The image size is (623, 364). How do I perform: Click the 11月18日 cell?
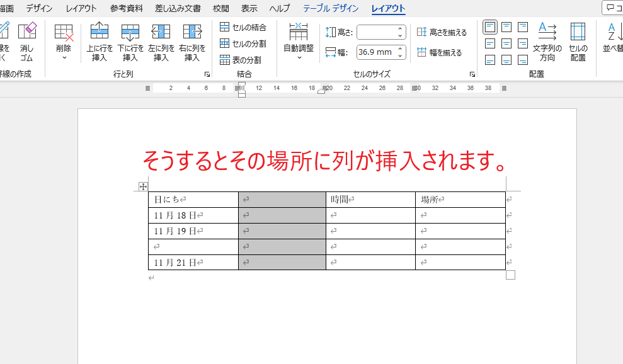(193, 215)
